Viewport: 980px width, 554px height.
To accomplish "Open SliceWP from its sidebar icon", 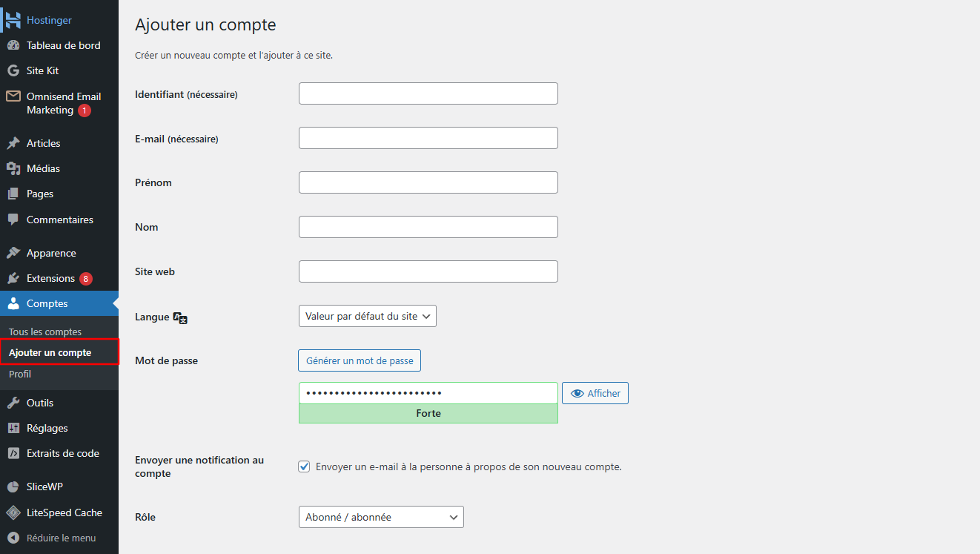I will (13, 487).
